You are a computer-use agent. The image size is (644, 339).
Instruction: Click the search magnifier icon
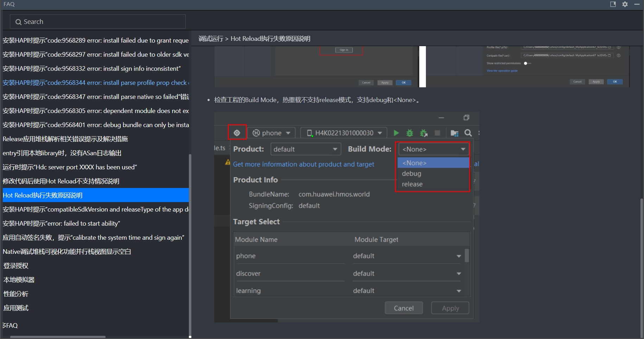(18, 22)
